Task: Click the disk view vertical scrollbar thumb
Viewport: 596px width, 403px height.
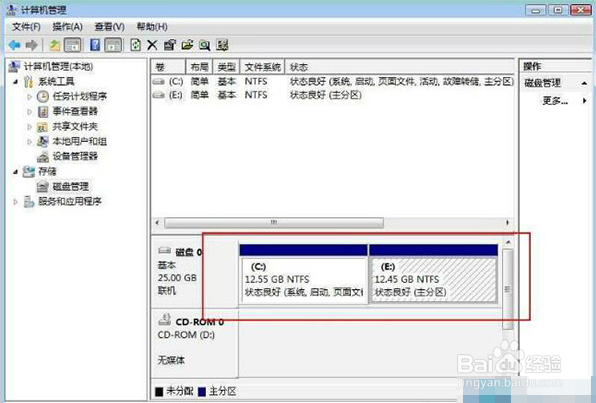Action: click(507, 289)
